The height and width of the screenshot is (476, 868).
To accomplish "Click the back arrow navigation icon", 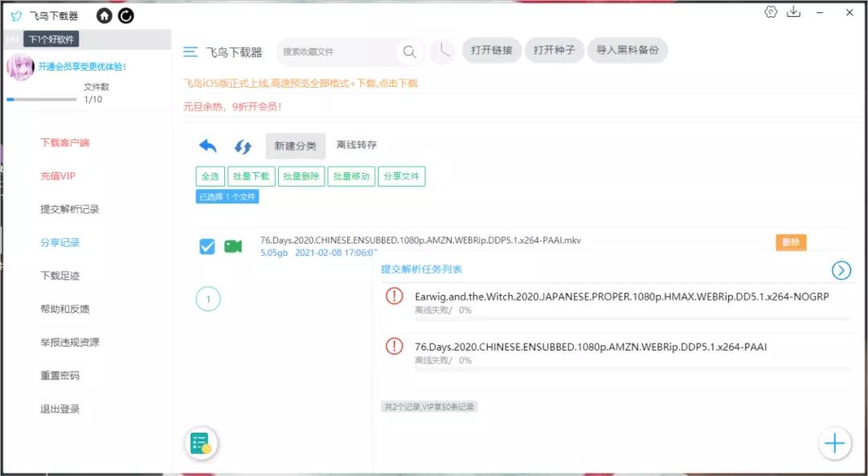I will (207, 146).
